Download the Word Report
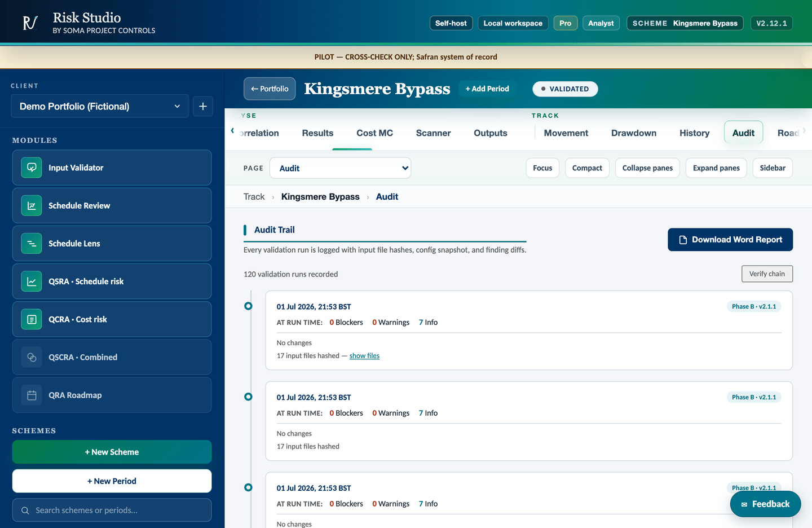The image size is (812, 528). click(730, 240)
